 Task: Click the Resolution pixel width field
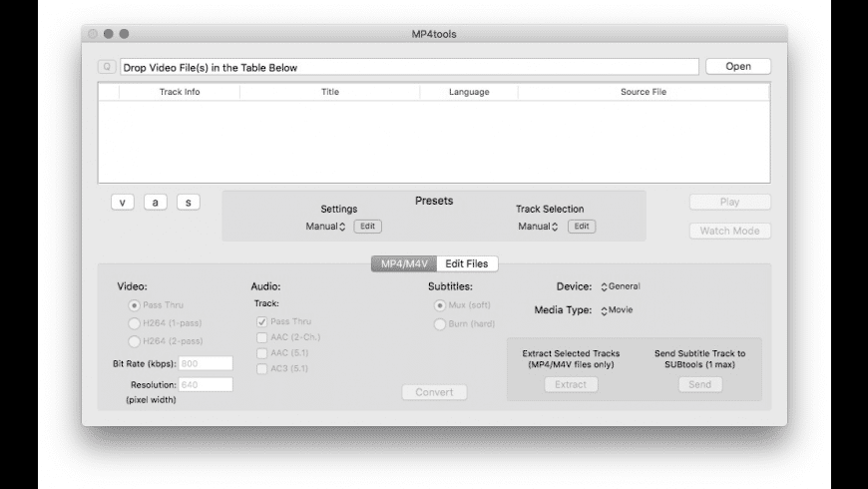(x=206, y=385)
